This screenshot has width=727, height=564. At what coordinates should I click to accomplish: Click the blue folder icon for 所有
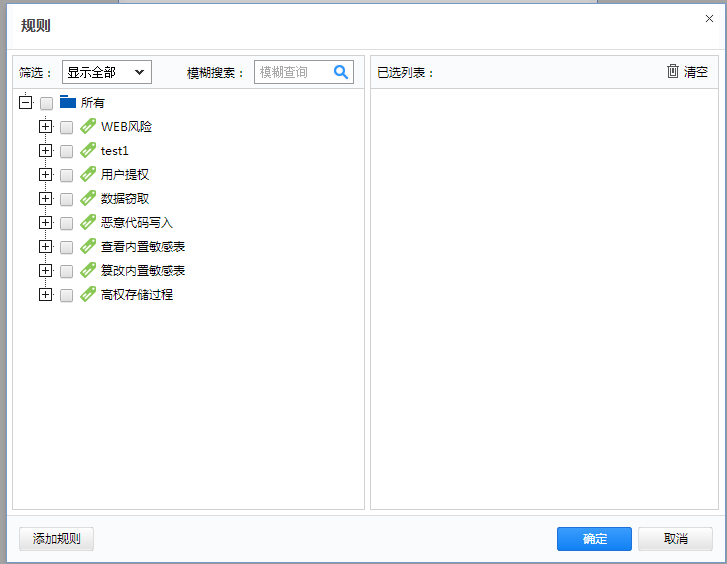(68, 102)
